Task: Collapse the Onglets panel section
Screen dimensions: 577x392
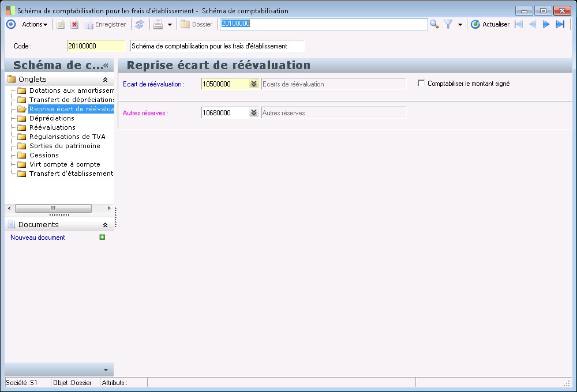Action: tap(105, 80)
